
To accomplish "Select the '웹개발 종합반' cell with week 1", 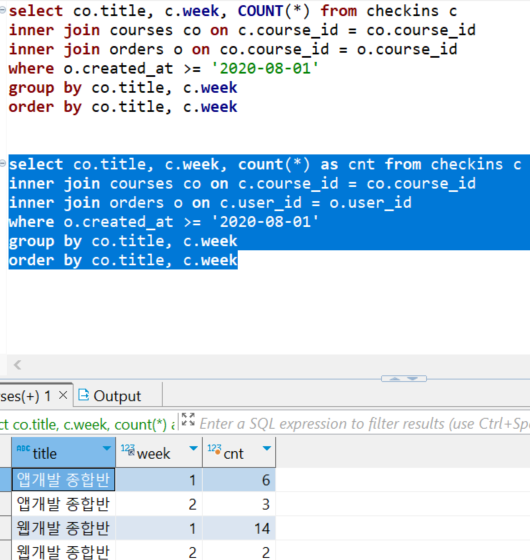I will 63,528.
